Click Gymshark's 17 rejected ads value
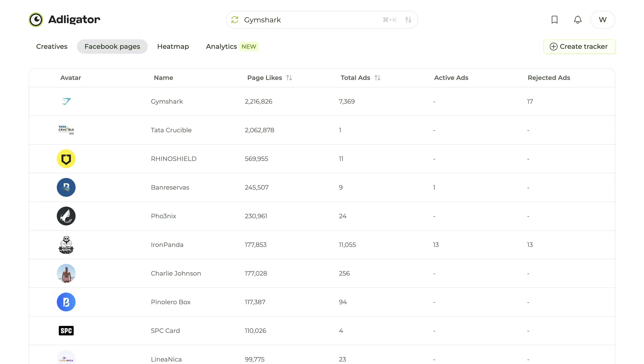The image size is (644, 364). (530, 102)
